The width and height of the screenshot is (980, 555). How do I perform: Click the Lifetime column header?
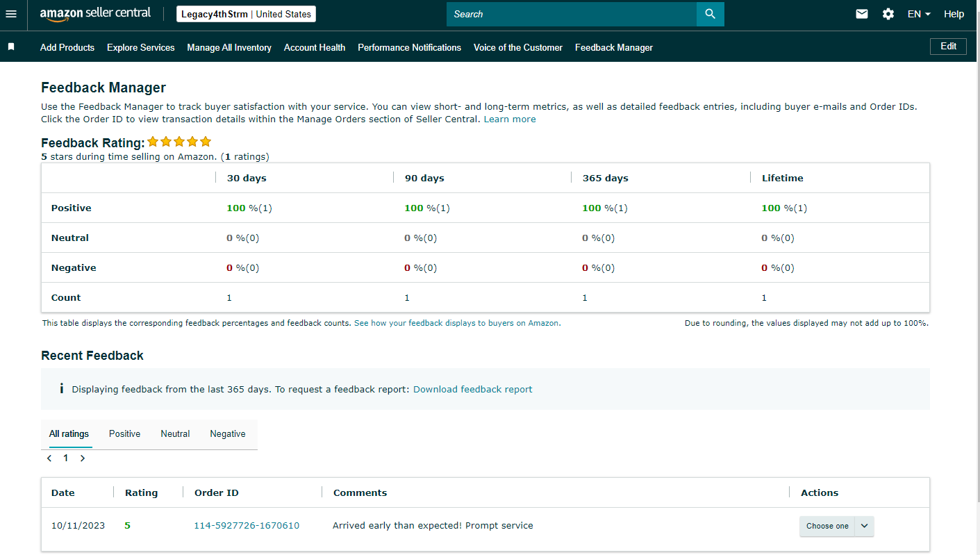783,178
